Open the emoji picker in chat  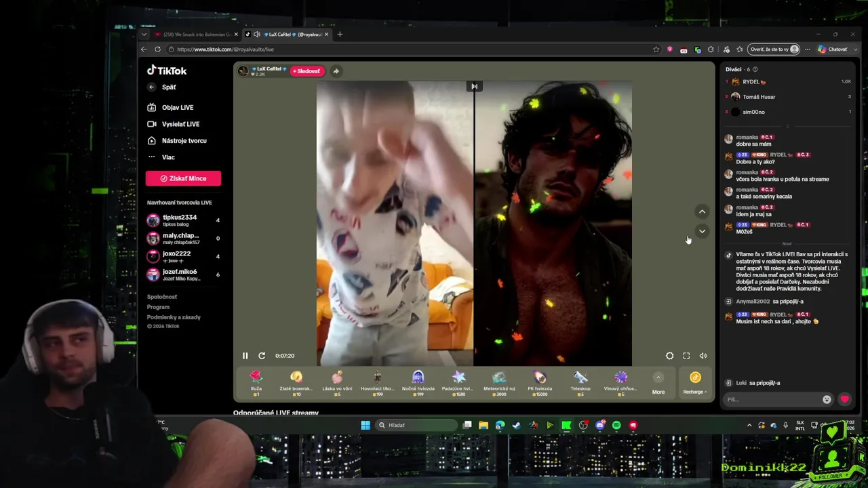pos(827,399)
